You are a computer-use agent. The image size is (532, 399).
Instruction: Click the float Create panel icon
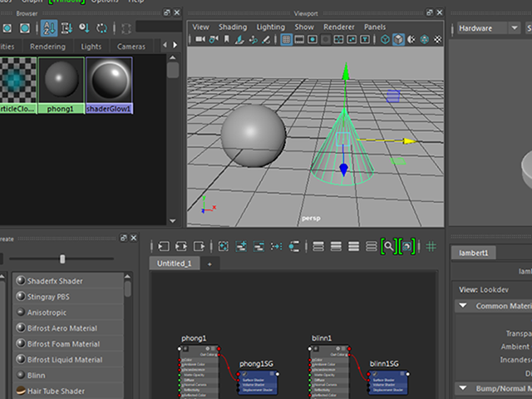(124, 239)
